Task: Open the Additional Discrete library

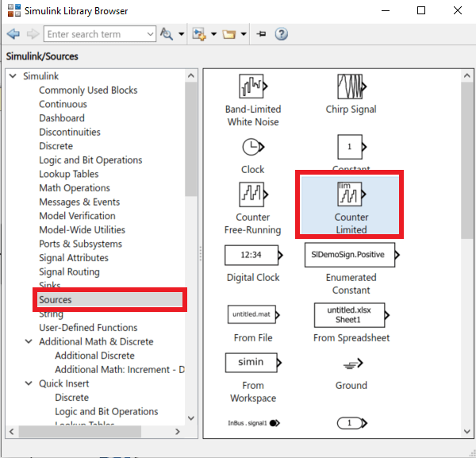Action: pos(94,356)
